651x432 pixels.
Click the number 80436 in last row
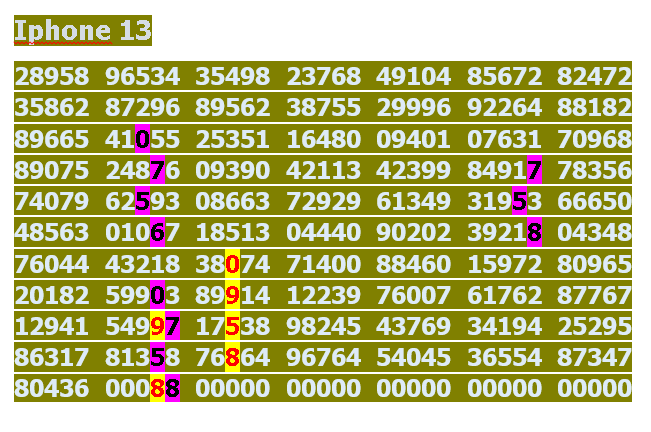coord(51,388)
